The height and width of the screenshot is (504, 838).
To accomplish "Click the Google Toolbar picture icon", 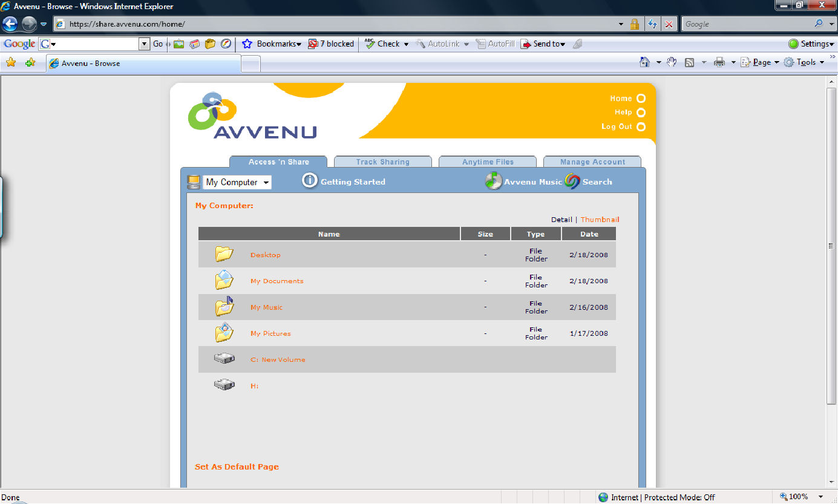I will (x=178, y=44).
